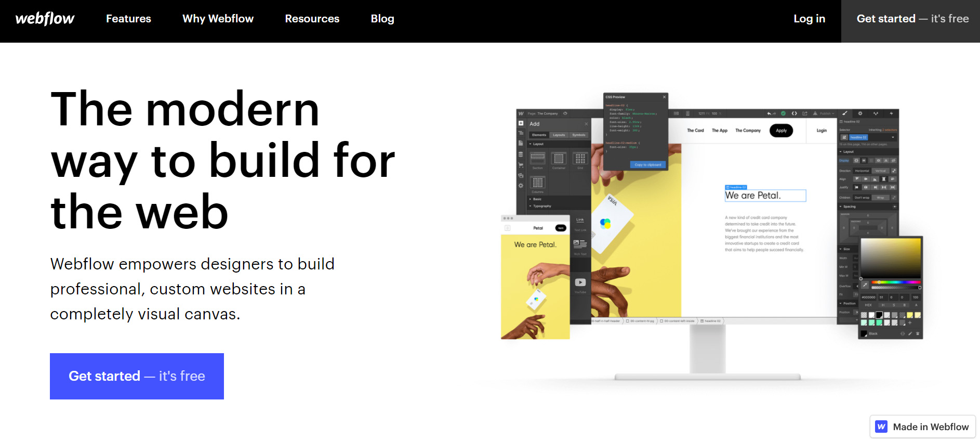
Task: Click the eye preview icon beside The Company page
Action: 565,113
